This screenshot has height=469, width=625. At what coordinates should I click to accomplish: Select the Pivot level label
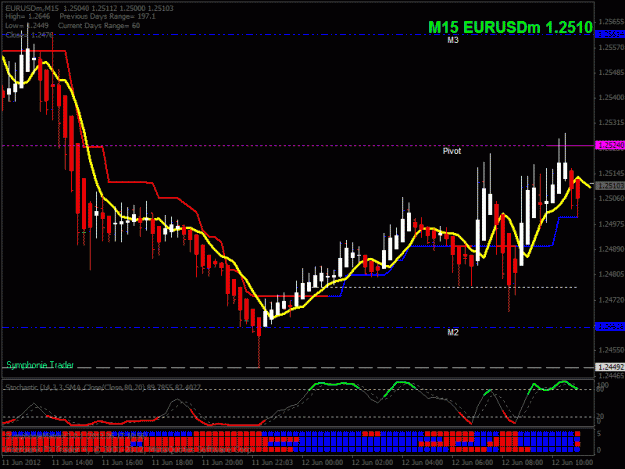point(452,151)
